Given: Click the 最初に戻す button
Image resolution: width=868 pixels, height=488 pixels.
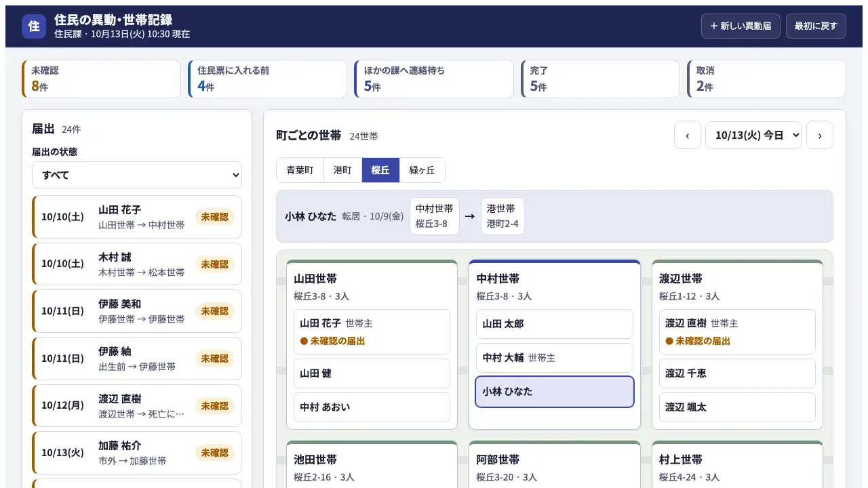Looking at the screenshot, I should click(816, 26).
